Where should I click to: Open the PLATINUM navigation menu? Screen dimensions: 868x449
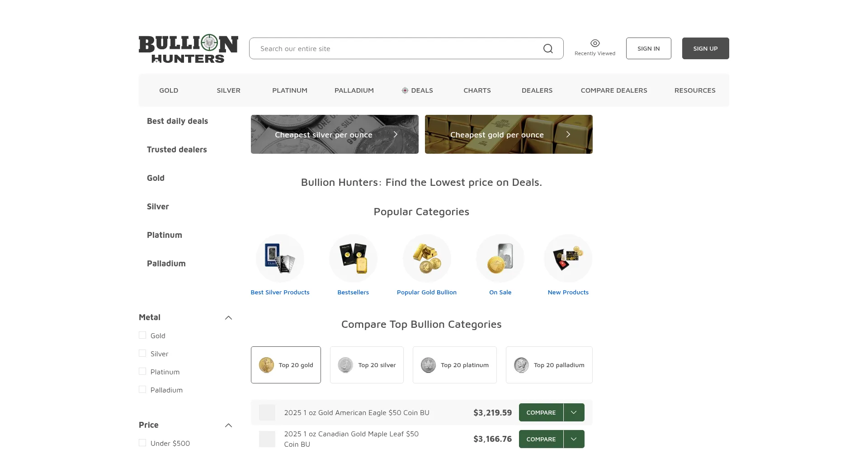pos(290,90)
